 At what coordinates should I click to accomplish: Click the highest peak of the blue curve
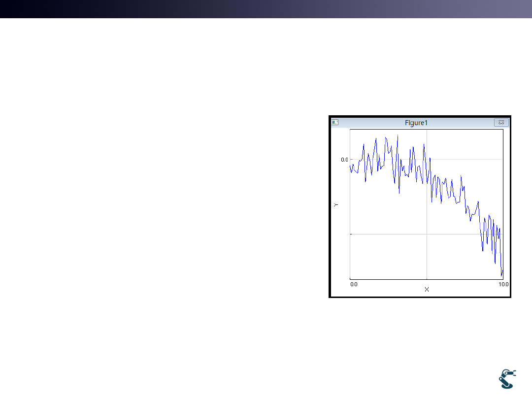[x=398, y=135]
